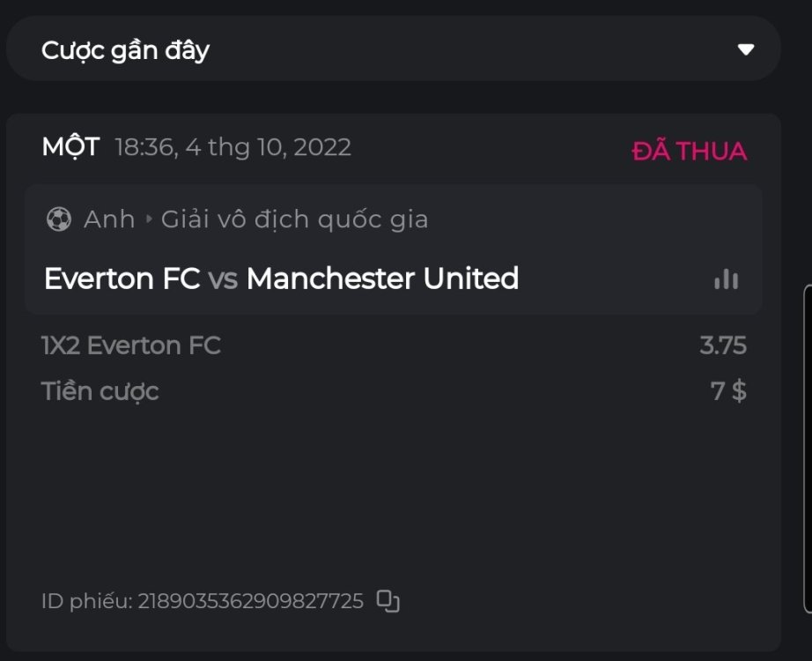Image resolution: width=812 pixels, height=661 pixels.
Task: Click the vertical scrollbar on right edge
Action: point(808,449)
